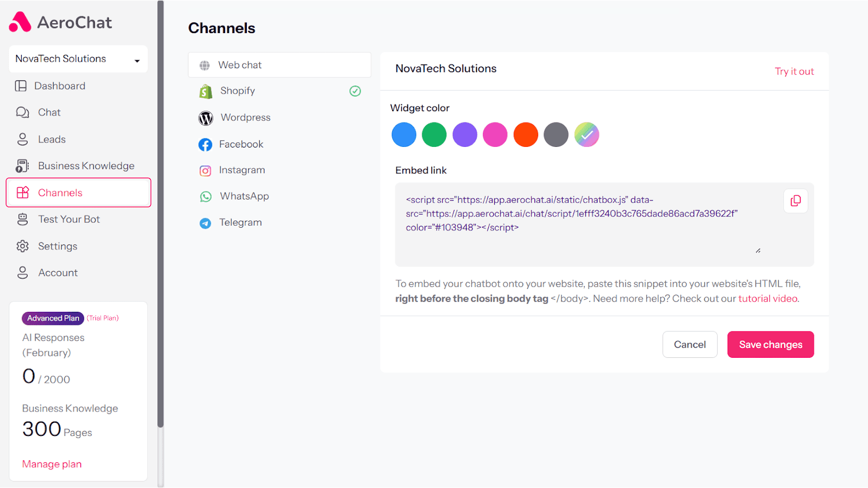The width and height of the screenshot is (868, 488).
Task: Click the Shopify connected checkmark
Action: (x=355, y=91)
